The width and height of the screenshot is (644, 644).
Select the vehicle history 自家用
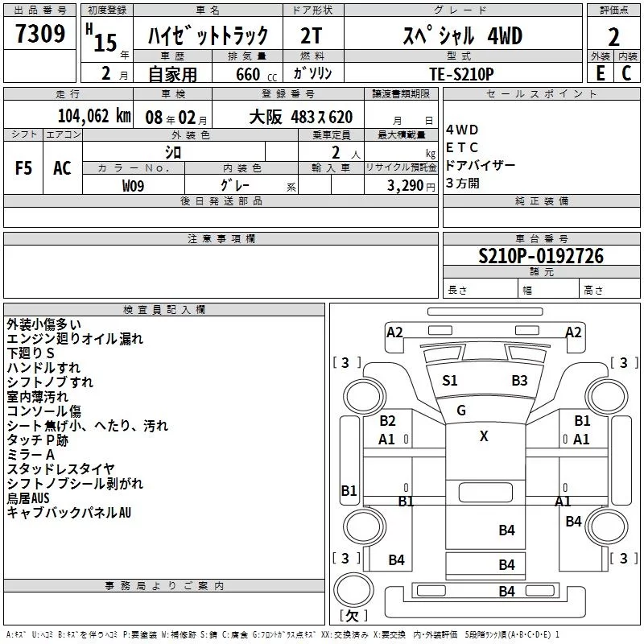point(172,74)
